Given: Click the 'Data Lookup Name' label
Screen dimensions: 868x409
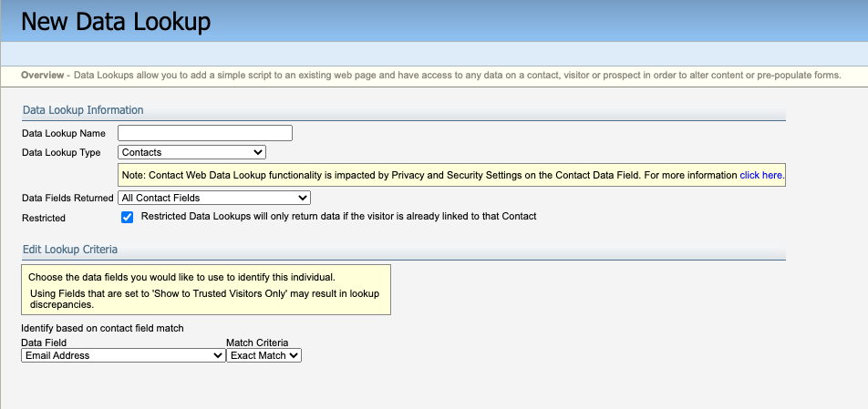Looking at the screenshot, I should click(x=64, y=133).
